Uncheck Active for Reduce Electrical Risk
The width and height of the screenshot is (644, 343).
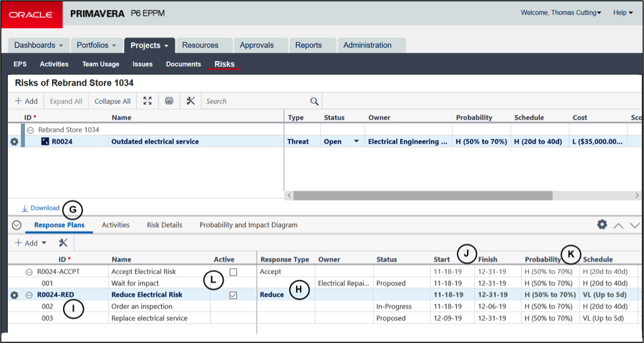[234, 295]
